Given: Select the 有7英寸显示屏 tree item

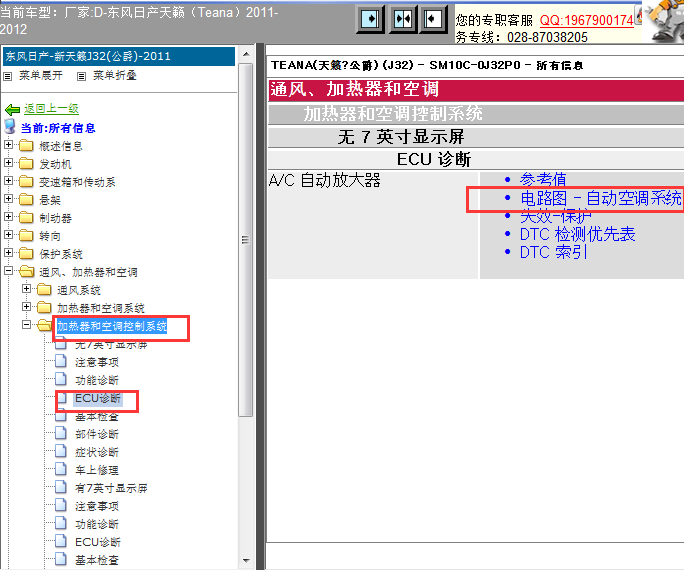Looking at the screenshot, I should pos(111,488).
